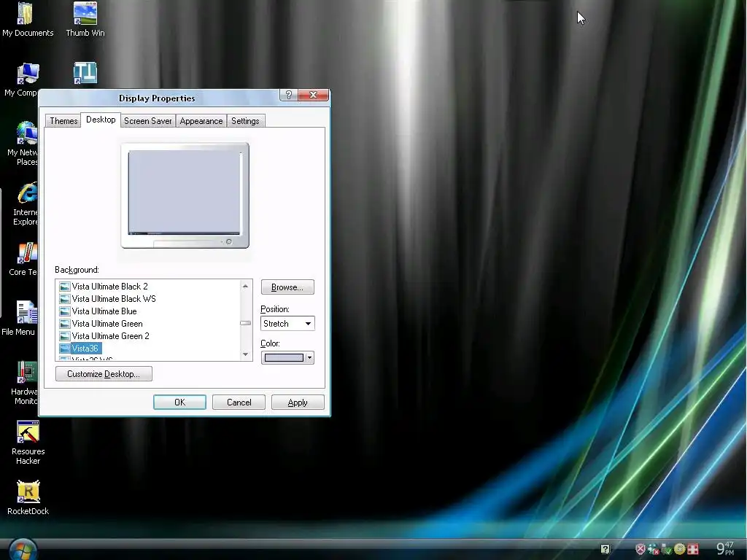Click the red square tray icon
This screenshot has width=747, height=560.
[x=693, y=549]
